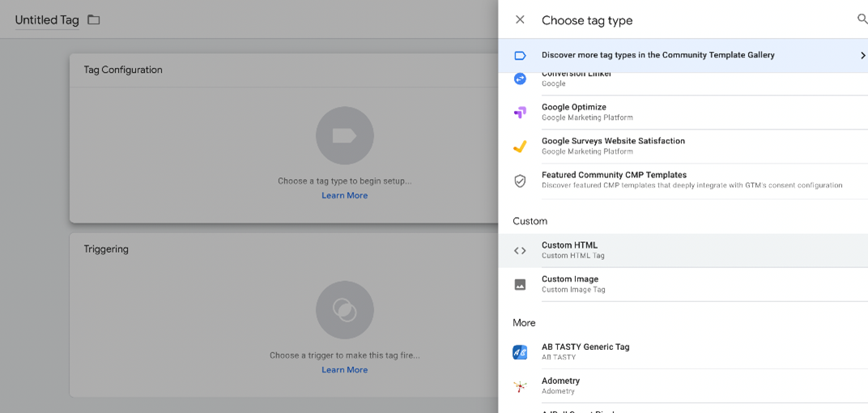Close the Choose tag type panel
The height and width of the screenshot is (413, 868).
(520, 19)
